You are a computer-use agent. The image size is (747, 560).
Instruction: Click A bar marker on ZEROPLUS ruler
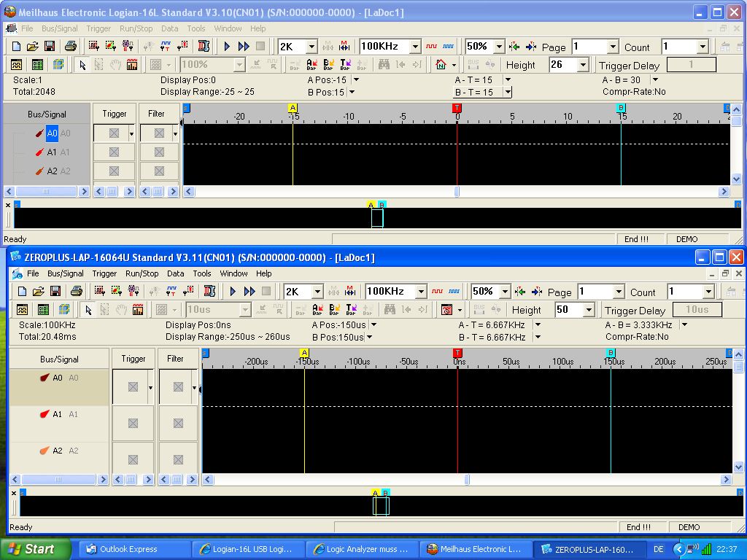[304, 353]
